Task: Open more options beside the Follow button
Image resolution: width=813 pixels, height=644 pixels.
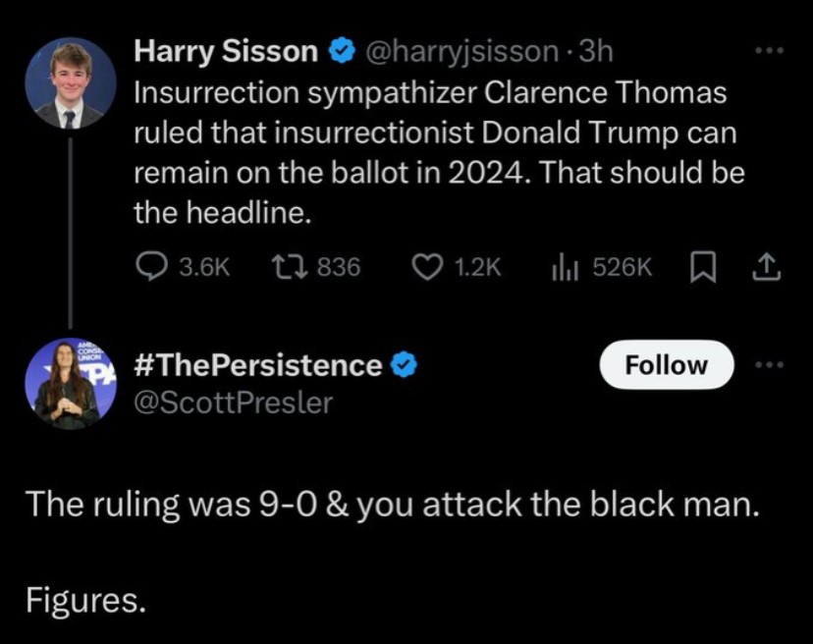Action: pos(769,364)
